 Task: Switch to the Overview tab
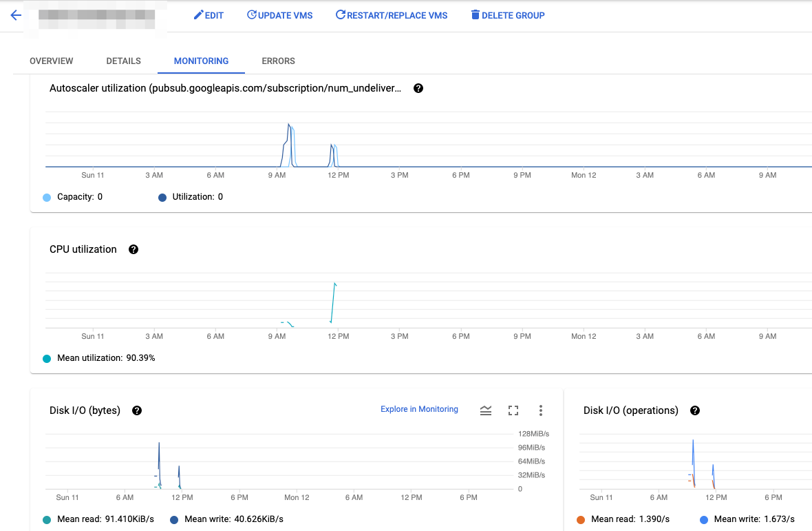pyautogui.click(x=52, y=61)
